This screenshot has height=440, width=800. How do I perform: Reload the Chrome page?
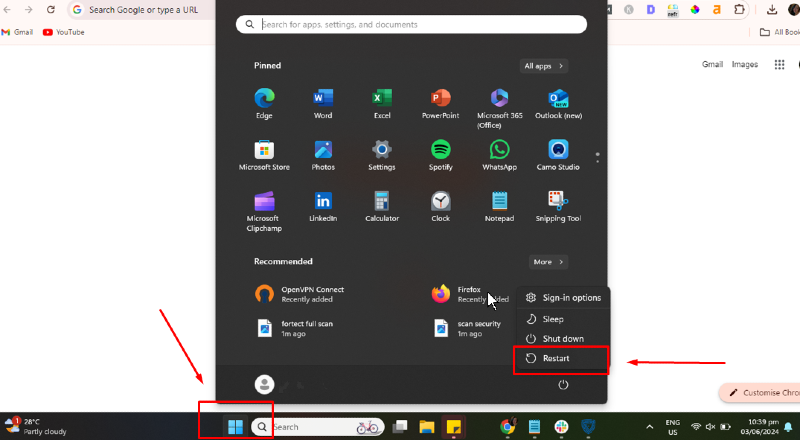[x=51, y=9]
